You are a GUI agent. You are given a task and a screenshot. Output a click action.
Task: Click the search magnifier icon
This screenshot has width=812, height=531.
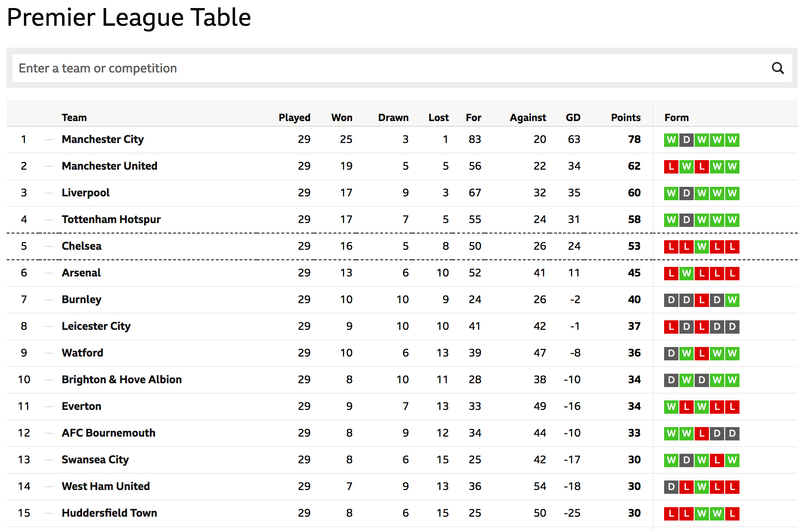pyautogui.click(x=778, y=68)
